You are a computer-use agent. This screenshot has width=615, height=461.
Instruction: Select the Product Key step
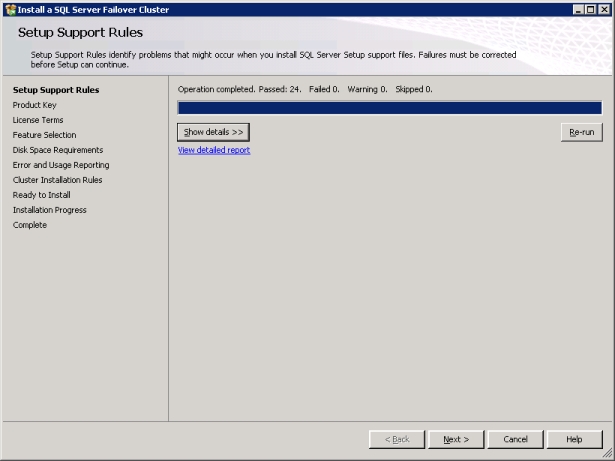pyautogui.click(x=35, y=105)
